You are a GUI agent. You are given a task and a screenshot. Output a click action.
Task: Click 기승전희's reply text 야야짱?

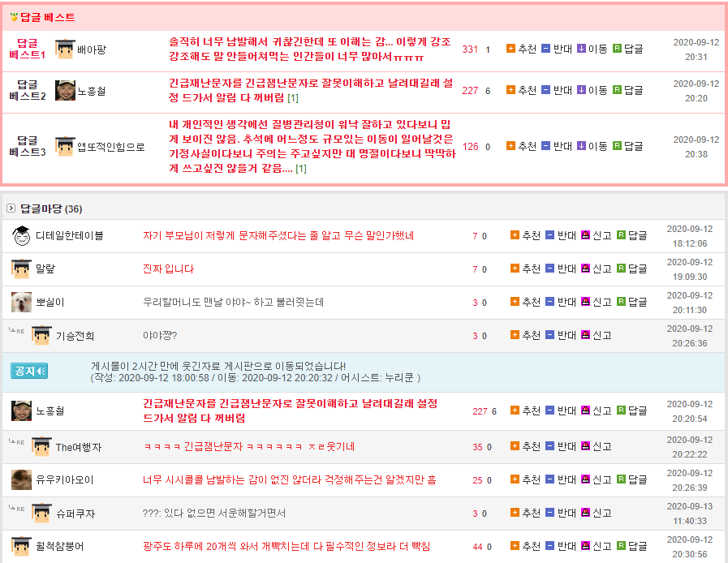pyautogui.click(x=159, y=336)
